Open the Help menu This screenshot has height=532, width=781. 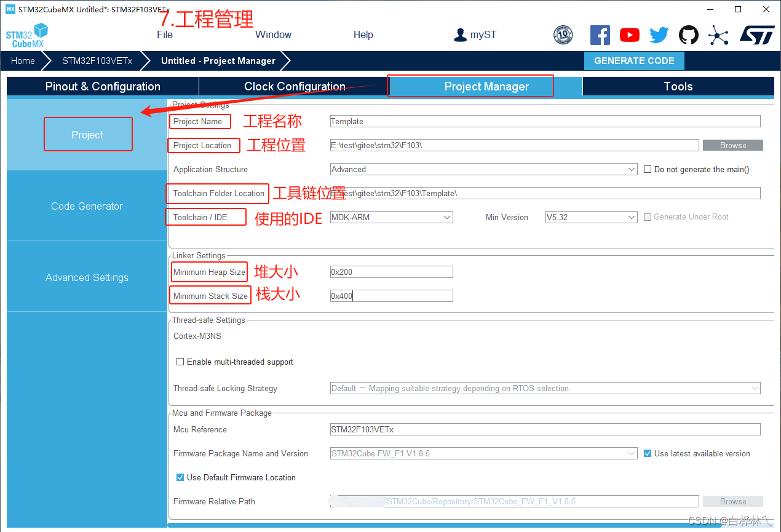coord(363,35)
